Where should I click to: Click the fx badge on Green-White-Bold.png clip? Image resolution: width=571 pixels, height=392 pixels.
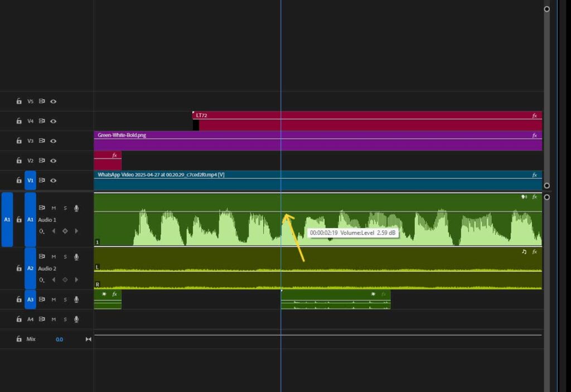[534, 135]
